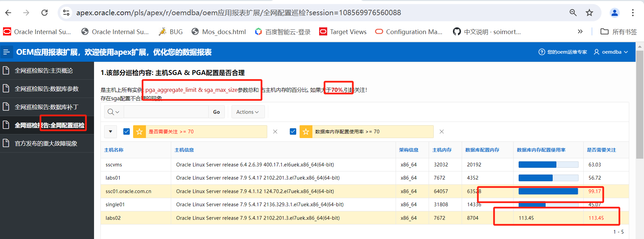Open second Oracle Internal Su... bookmark with globe icon

(115, 32)
